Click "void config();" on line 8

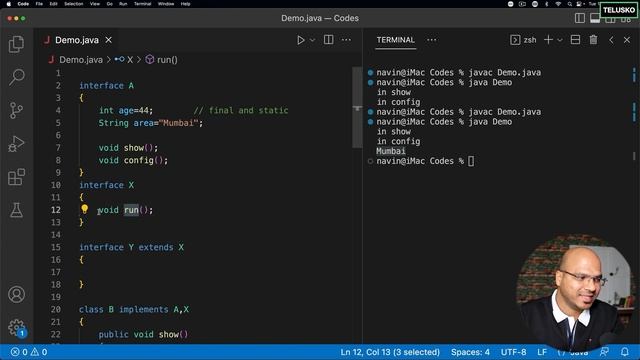point(133,160)
